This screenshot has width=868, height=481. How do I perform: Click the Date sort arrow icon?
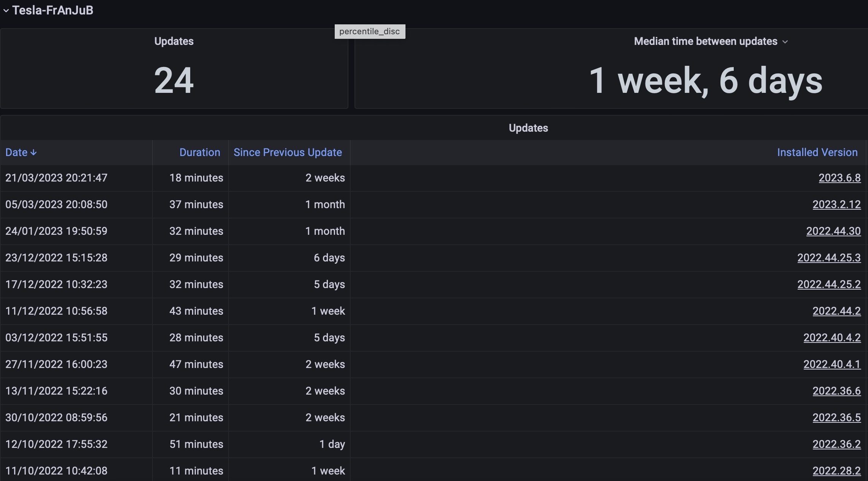coord(33,153)
